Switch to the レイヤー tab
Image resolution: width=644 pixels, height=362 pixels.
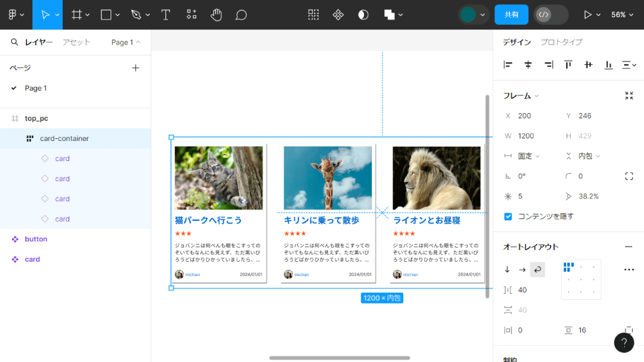[x=39, y=42]
